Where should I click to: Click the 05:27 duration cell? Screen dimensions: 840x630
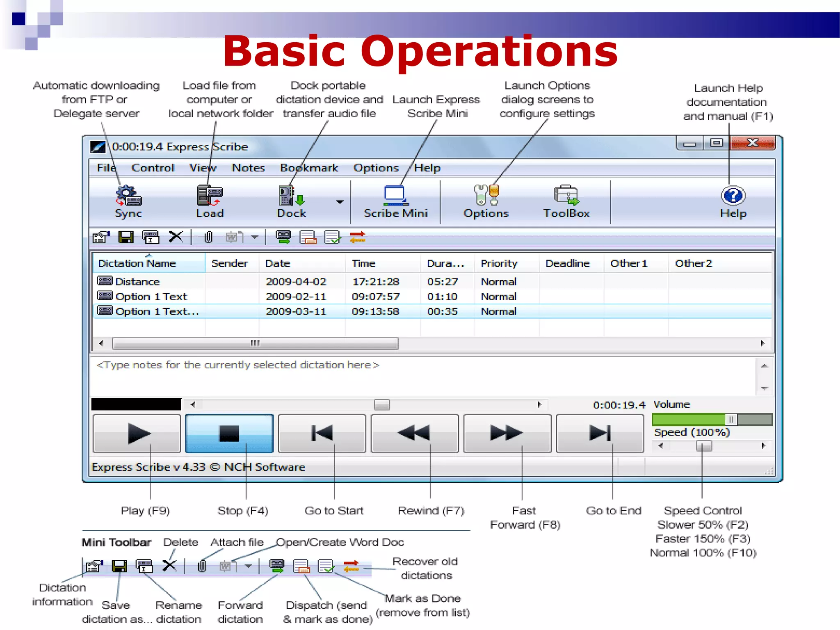442,282
